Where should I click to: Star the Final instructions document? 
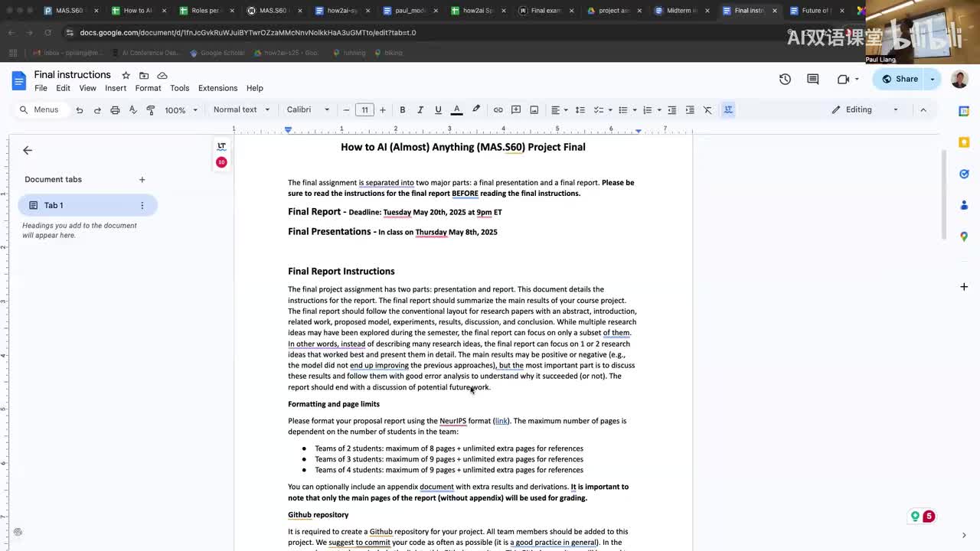point(126,75)
